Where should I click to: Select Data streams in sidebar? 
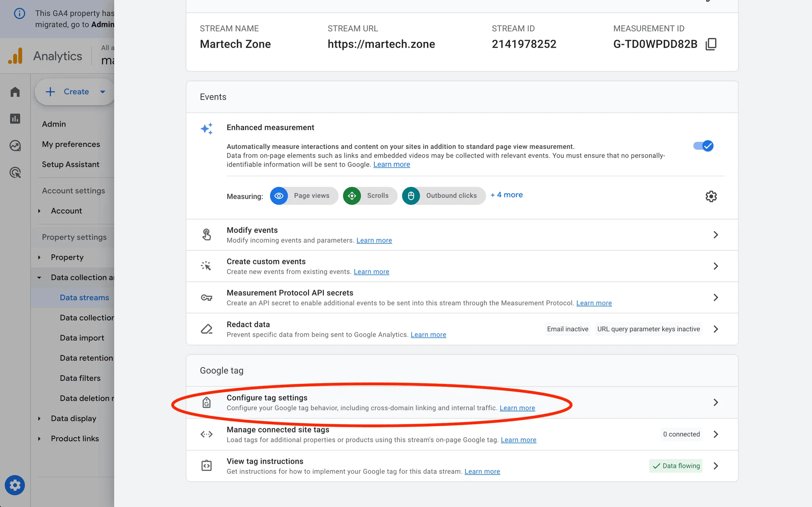(84, 298)
